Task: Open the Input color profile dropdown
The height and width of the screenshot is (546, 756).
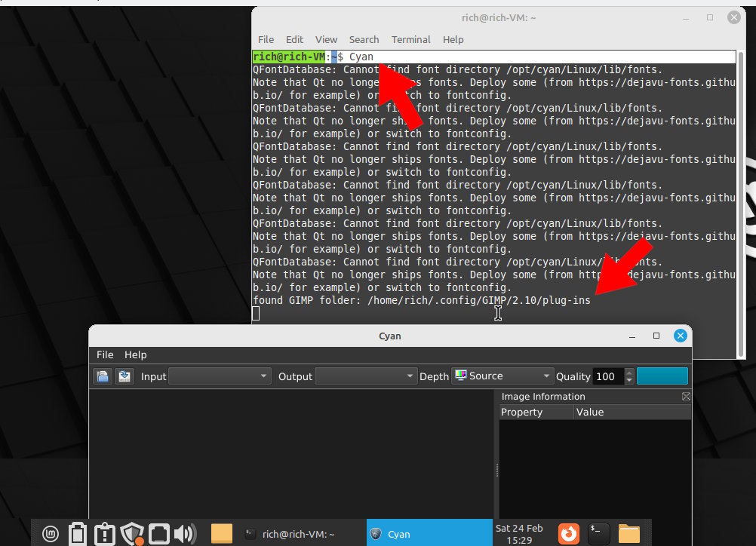Action: (220, 376)
